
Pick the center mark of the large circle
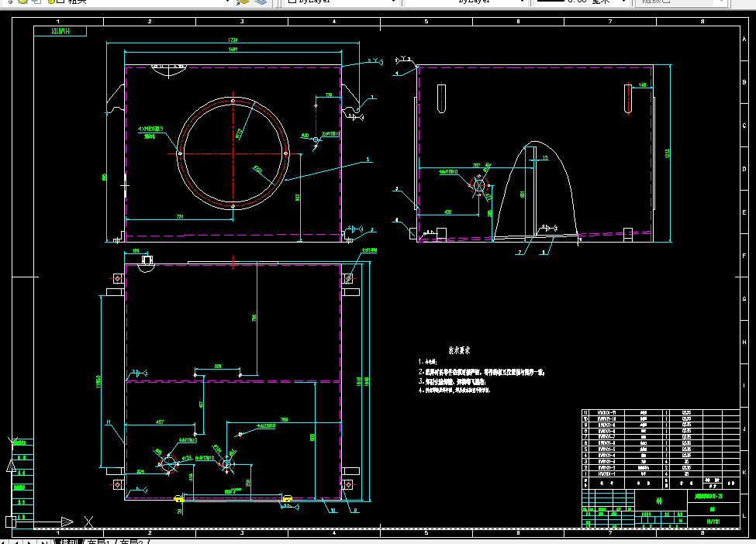coord(233,153)
